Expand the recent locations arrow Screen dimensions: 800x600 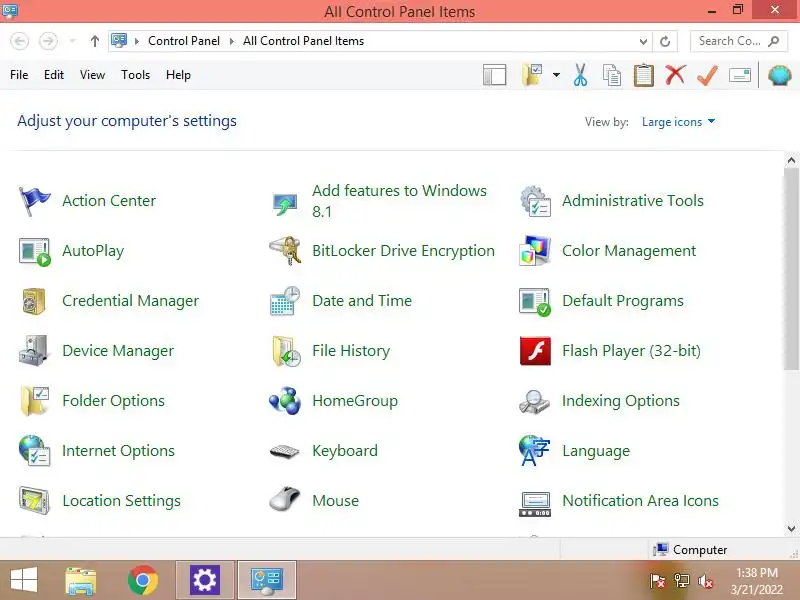(x=72, y=41)
